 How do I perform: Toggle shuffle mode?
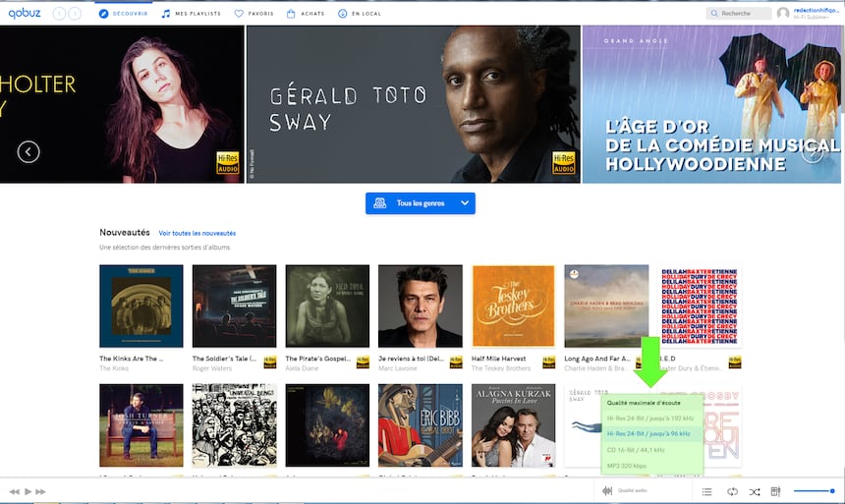[755, 491]
